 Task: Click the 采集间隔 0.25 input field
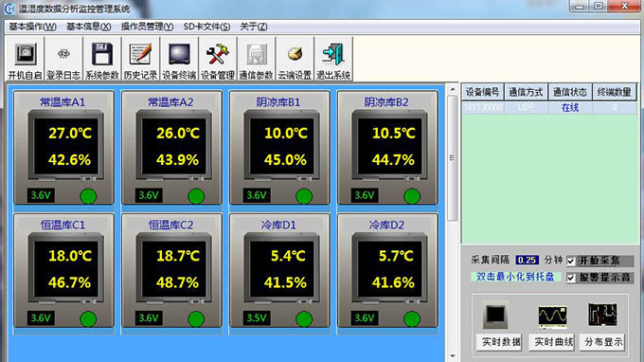527,260
